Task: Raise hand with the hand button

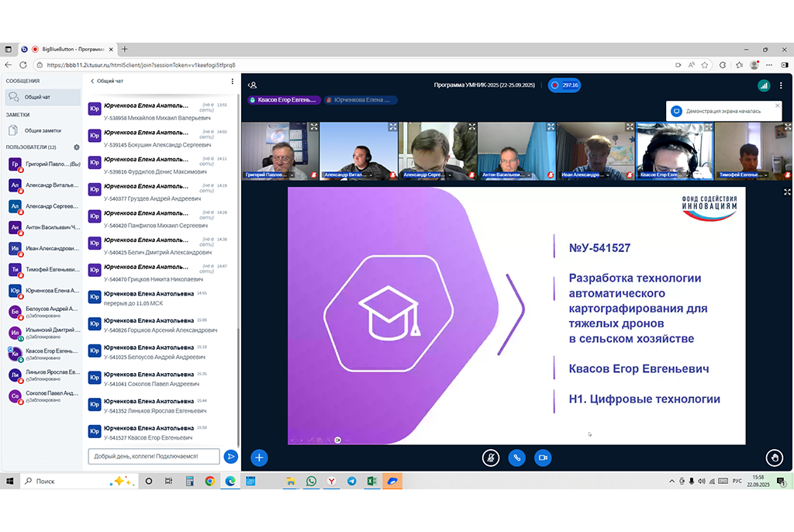Action: coord(775,458)
